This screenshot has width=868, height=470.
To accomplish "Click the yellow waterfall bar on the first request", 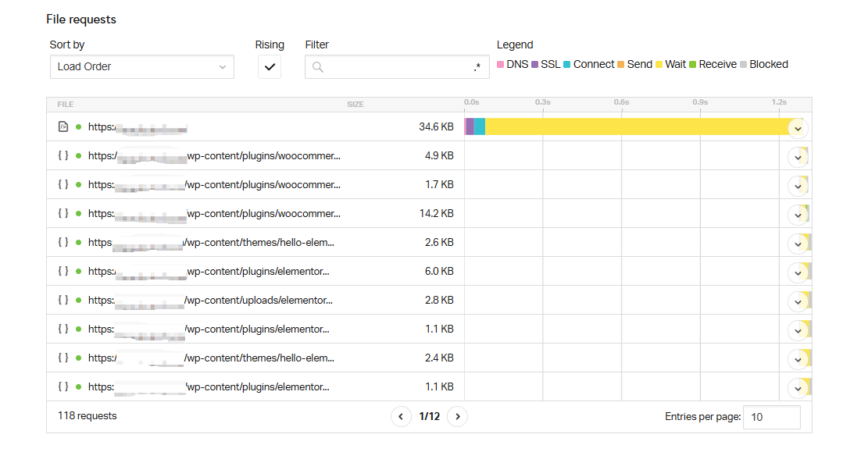I will [x=625, y=126].
